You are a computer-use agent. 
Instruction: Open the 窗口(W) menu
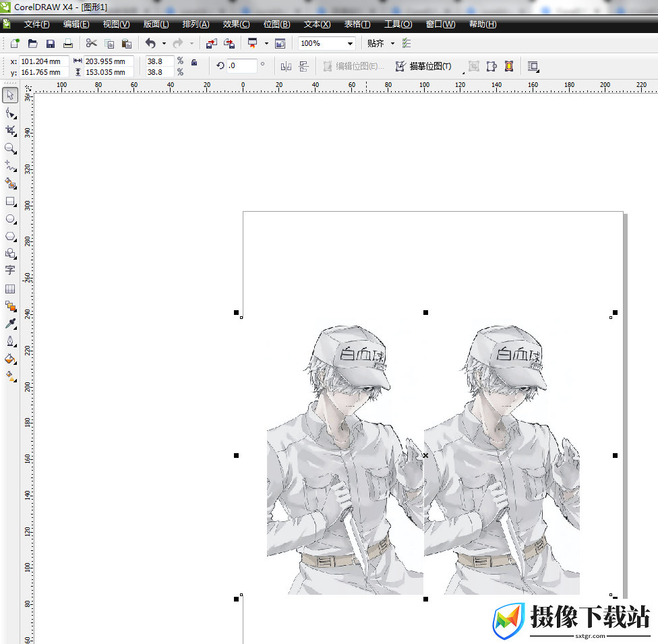pos(441,24)
